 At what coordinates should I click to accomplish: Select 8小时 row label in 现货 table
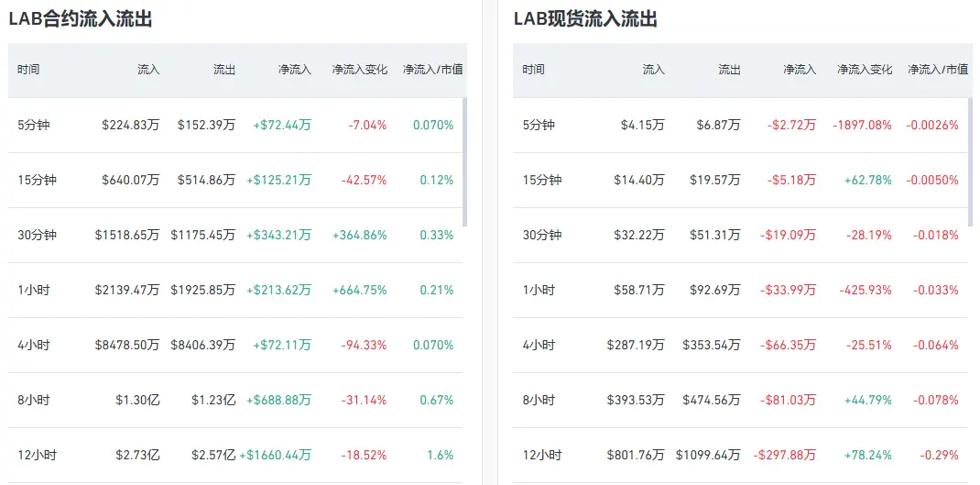[539, 401]
